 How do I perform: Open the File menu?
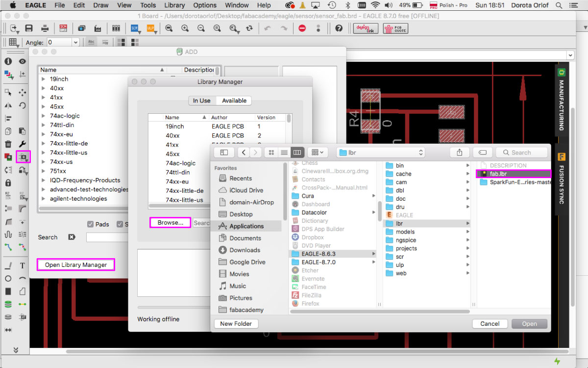pos(60,5)
